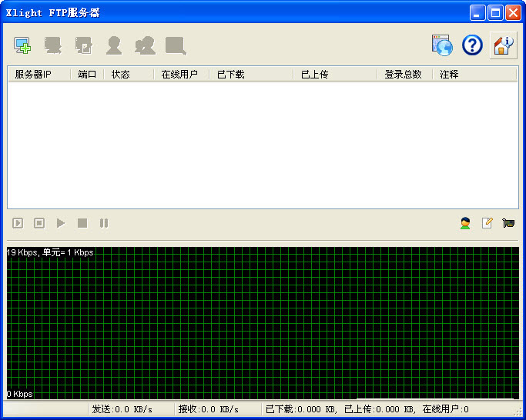Open global options globe icon

tap(442, 45)
